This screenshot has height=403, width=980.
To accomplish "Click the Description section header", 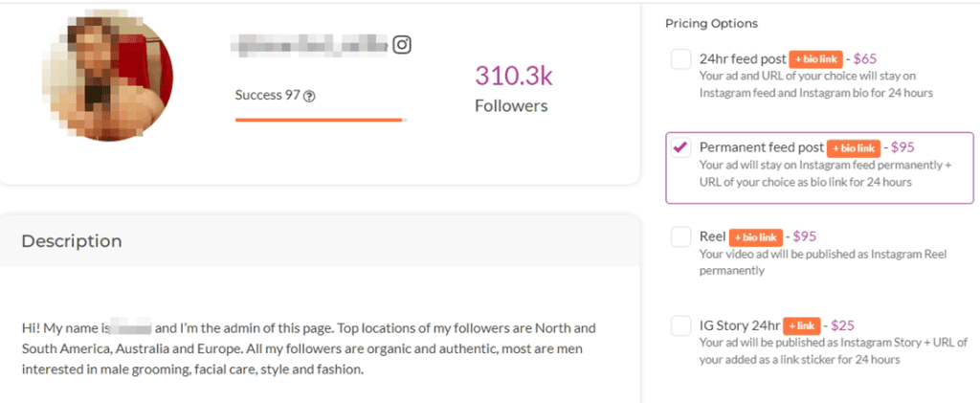I will [x=72, y=241].
